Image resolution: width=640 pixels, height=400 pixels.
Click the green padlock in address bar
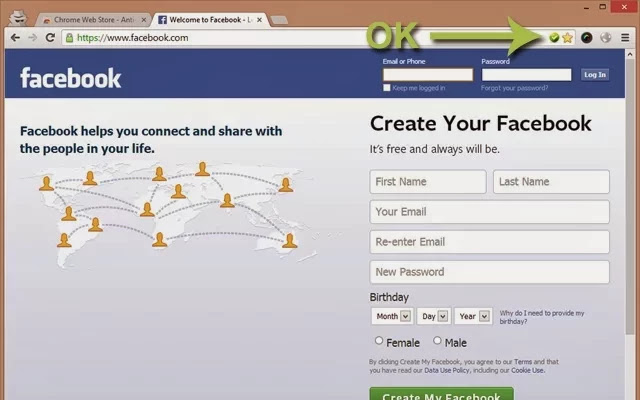pyautogui.click(x=69, y=38)
